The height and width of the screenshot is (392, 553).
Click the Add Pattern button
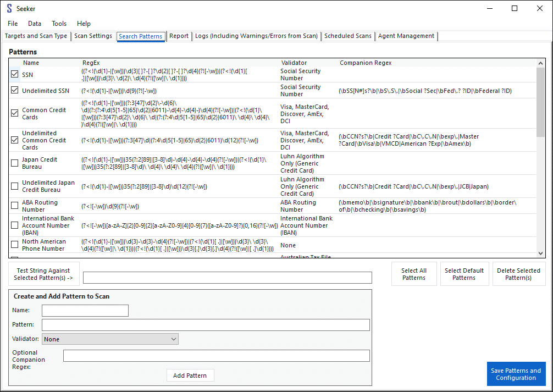[190, 376]
